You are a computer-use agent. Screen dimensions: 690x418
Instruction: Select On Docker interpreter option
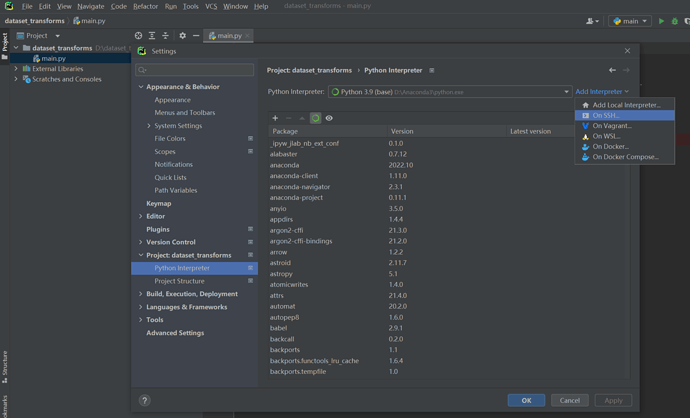(x=624, y=147)
